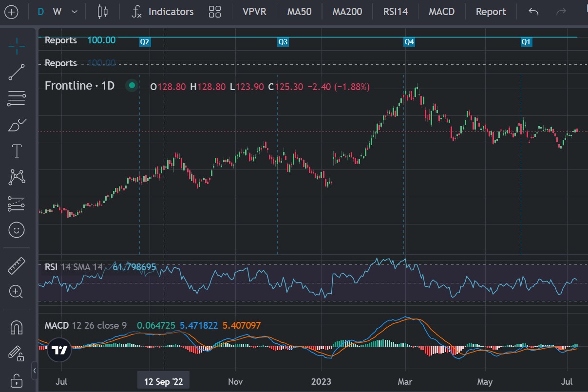Click the Q4 report marker
588x392 pixels.
coord(409,42)
